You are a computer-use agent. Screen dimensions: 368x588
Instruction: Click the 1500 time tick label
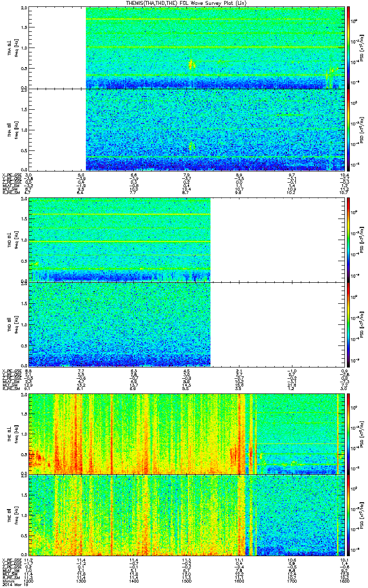click(186, 580)
